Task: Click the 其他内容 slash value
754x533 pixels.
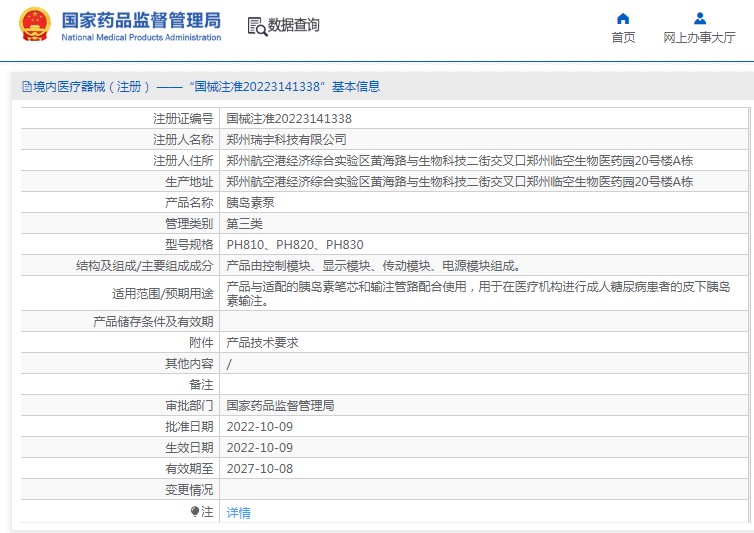Action: pos(229,364)
